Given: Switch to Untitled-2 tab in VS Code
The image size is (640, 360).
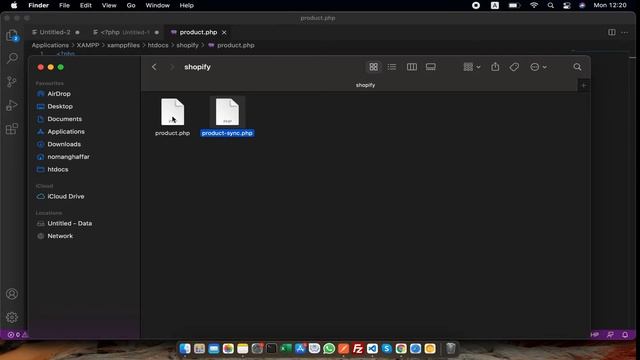Looking at the screenshot, I should [x=55, y=32].
